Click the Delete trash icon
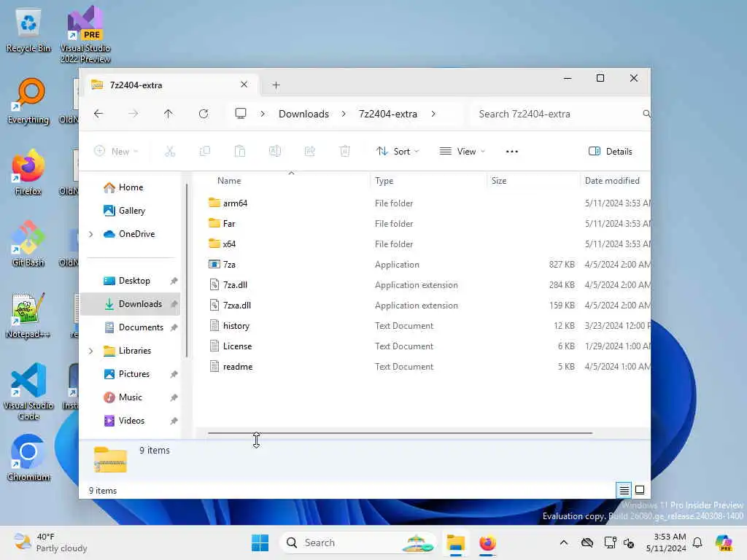Viewport: 747px width, 560px height. (344, 152)
